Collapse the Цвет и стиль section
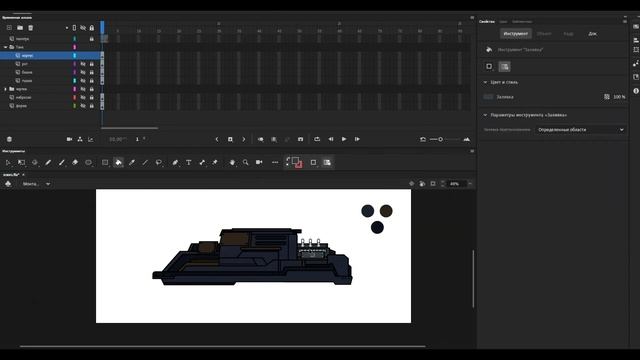This screenshot has width=640, height=360. click(x=485, y=82)
